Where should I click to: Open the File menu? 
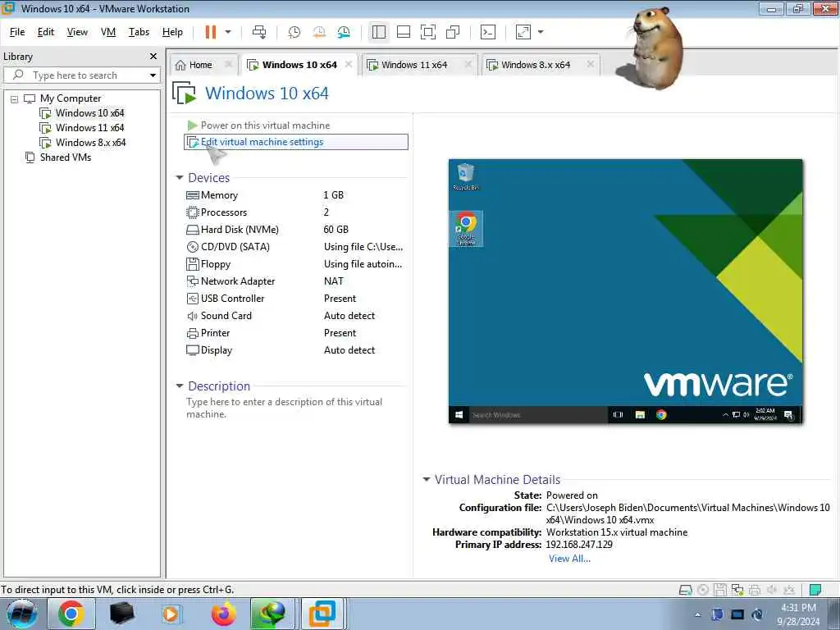(x=17, y=32)
